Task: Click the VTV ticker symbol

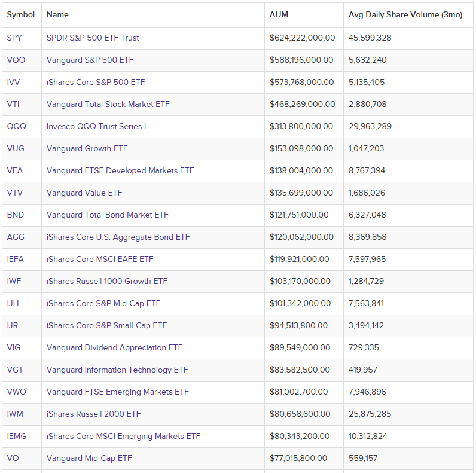Action: 14,193
